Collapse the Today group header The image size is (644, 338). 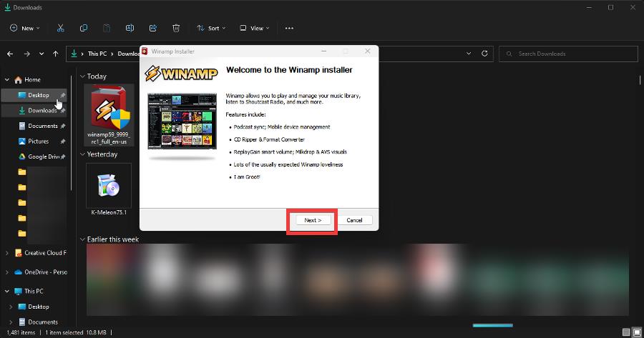pyautogui.click(x=82, y=76)
